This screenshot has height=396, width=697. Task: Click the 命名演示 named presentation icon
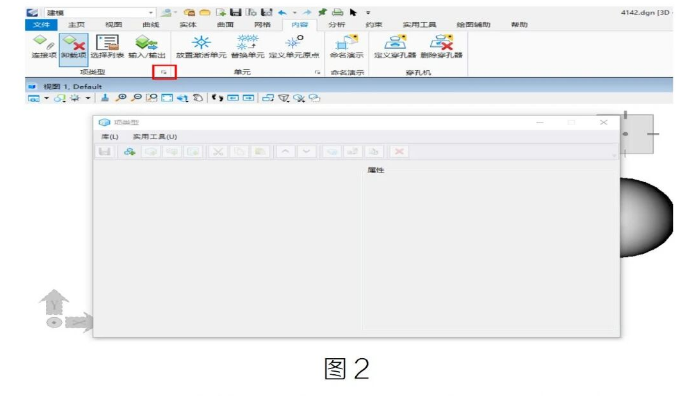(347, 47)
